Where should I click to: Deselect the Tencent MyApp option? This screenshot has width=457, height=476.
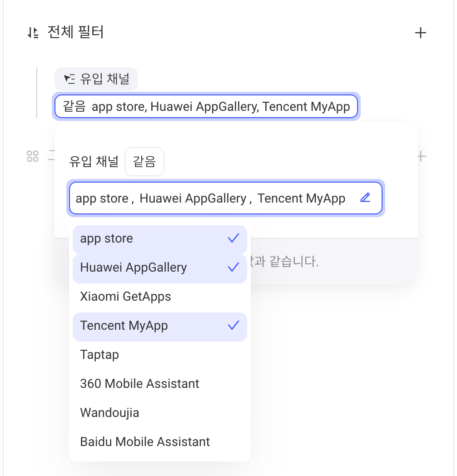tap(160, 326)
